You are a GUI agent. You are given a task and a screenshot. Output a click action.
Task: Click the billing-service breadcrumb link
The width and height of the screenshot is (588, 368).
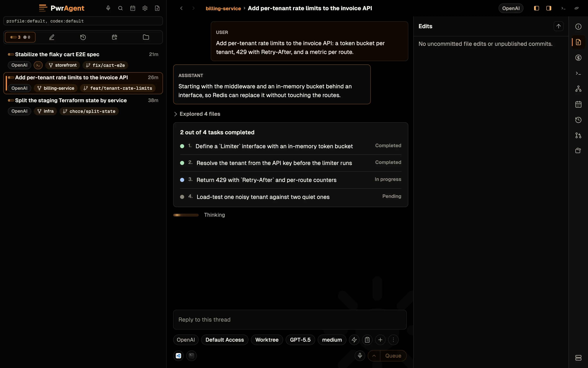(x=223, y=8)
